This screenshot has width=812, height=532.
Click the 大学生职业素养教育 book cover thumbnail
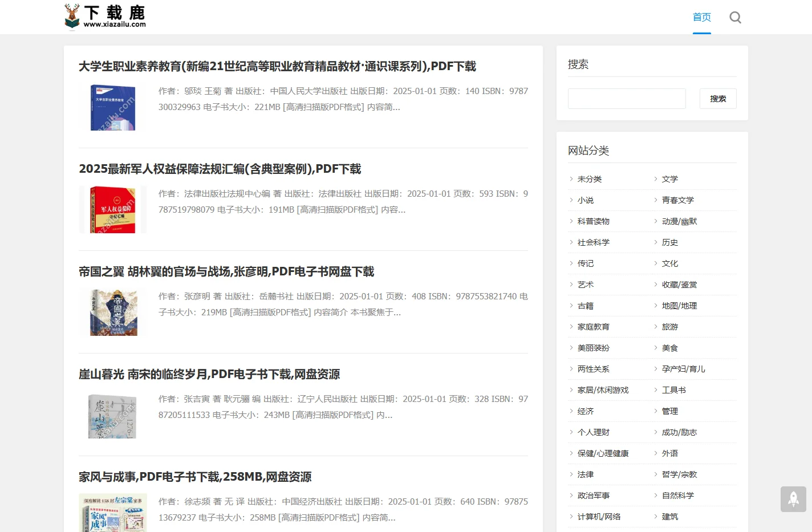pyautogui.click(x=113, y=108)
